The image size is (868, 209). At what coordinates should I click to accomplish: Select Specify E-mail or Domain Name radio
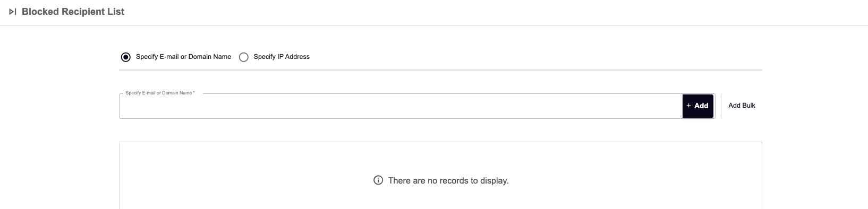click(x=126, y=57)
